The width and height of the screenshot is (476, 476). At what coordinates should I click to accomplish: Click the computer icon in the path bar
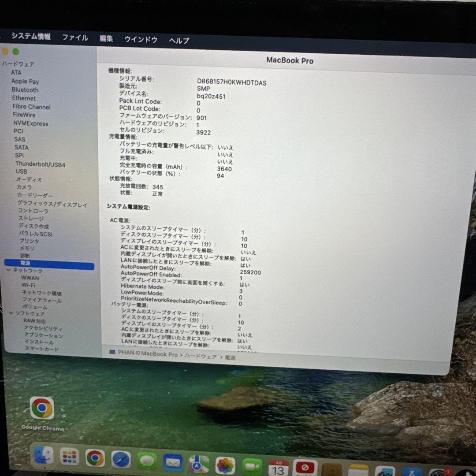(112, 352)
